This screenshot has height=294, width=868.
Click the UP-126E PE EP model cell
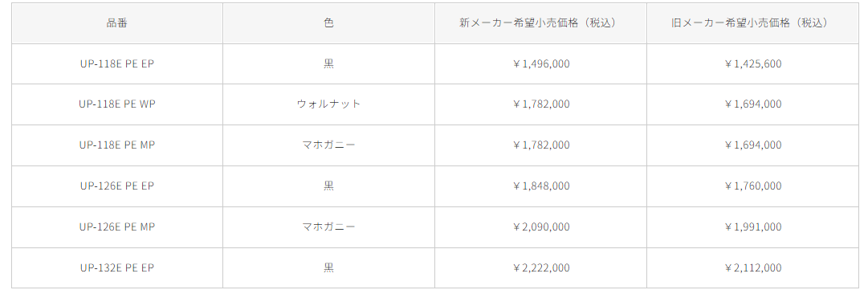(x=117, y=186)
